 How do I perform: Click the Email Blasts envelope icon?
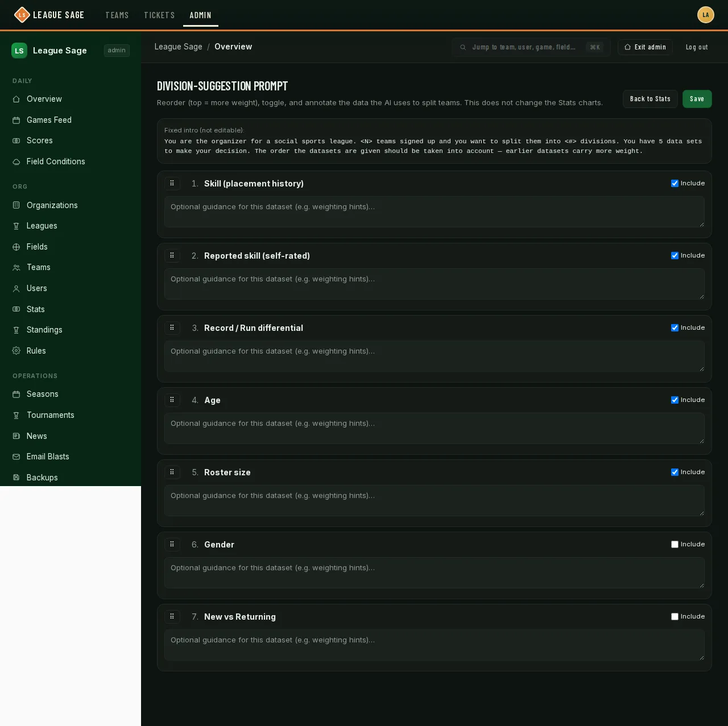coord(16,457)
